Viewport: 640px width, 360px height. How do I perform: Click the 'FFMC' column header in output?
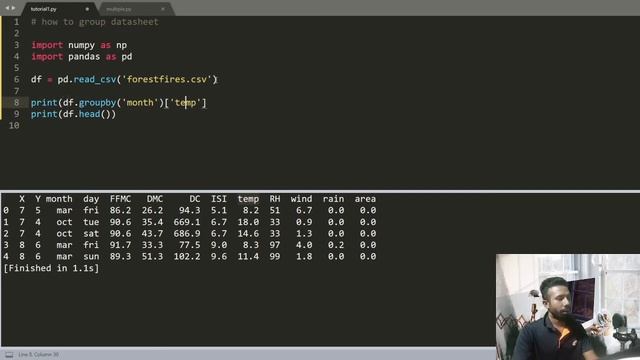[120, 199]
